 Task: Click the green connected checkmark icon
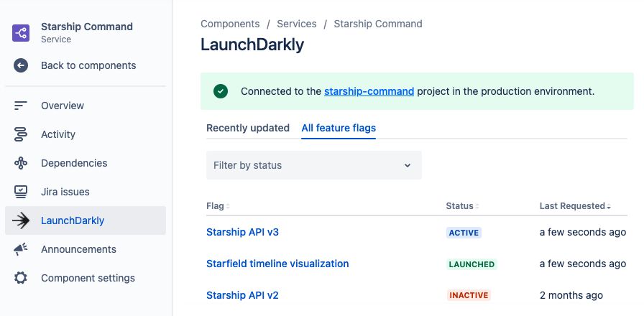point(221,91)
